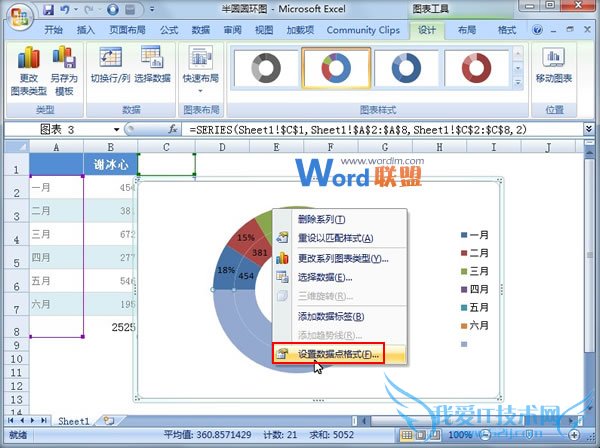Screen dimensions: 600x448
Task: Click cell A2 with 一月
Action: (x=56, y=187)
